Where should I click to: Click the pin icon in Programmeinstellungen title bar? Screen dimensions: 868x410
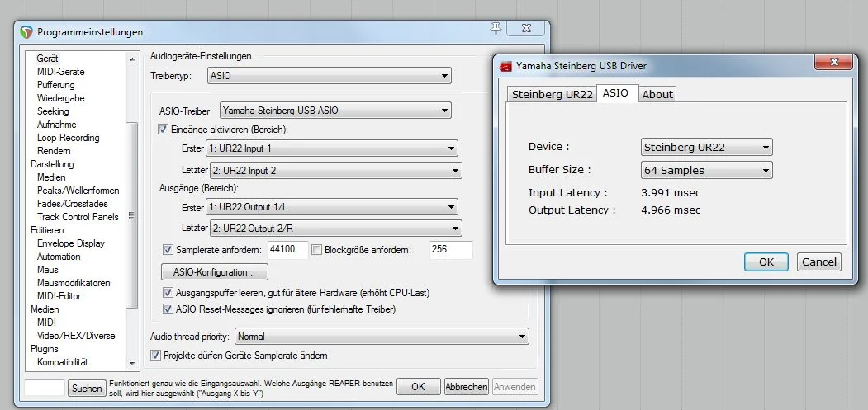[x=496, y=29]
